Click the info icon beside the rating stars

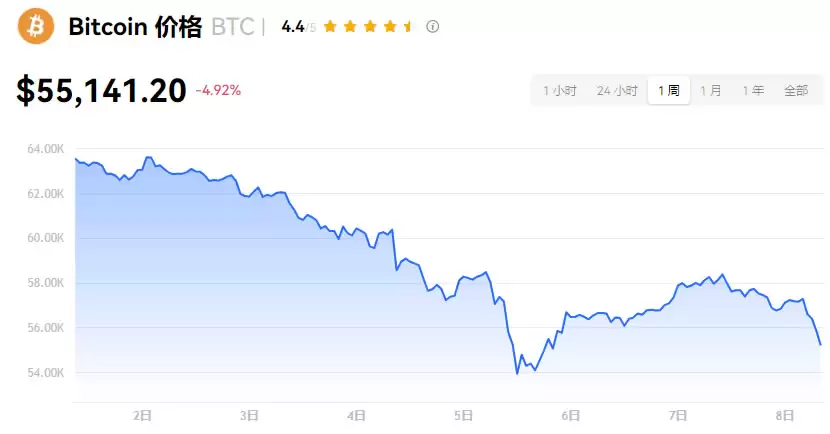[x=433, y=27]
